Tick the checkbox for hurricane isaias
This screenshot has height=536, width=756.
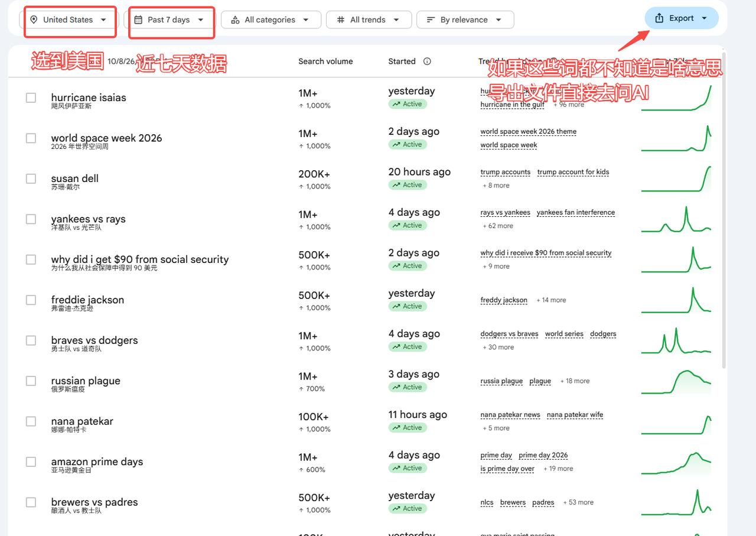tap(31, 98)
